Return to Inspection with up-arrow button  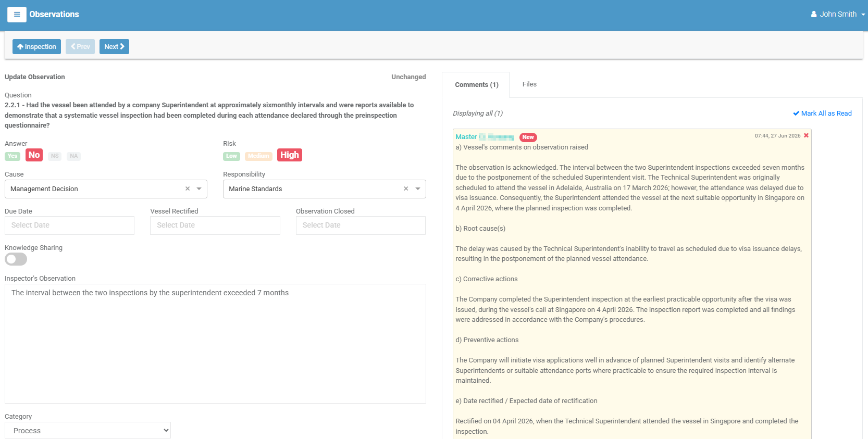36,46
